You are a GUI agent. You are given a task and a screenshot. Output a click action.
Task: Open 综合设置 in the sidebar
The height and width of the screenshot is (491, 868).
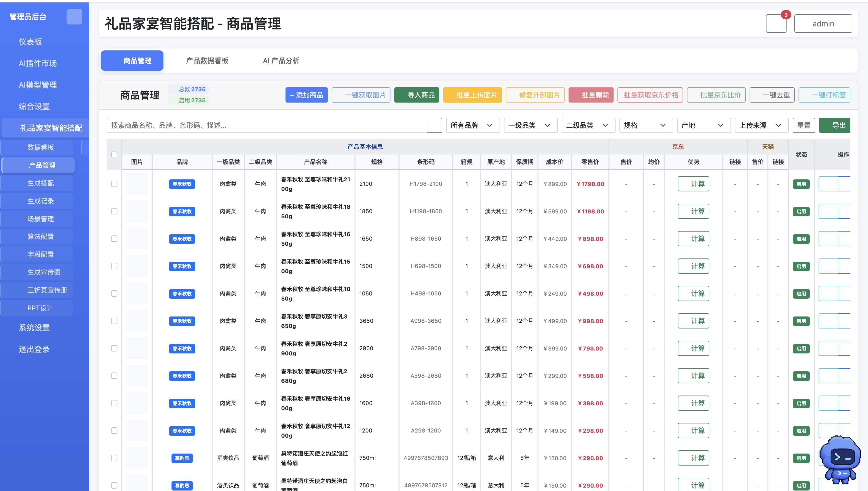[x=34, y=106]
